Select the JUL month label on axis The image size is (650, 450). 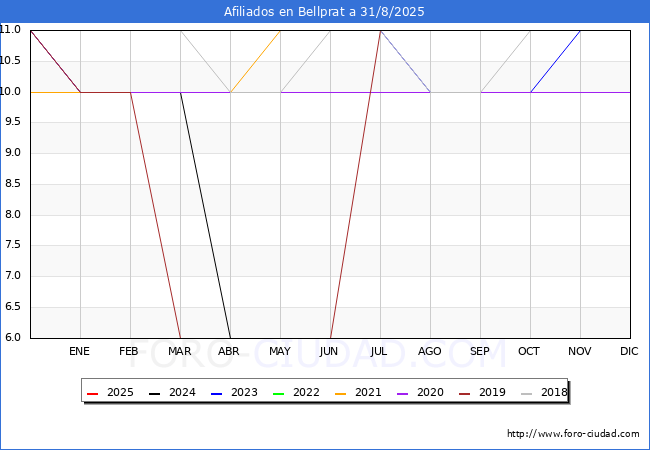tap(379, 351)
